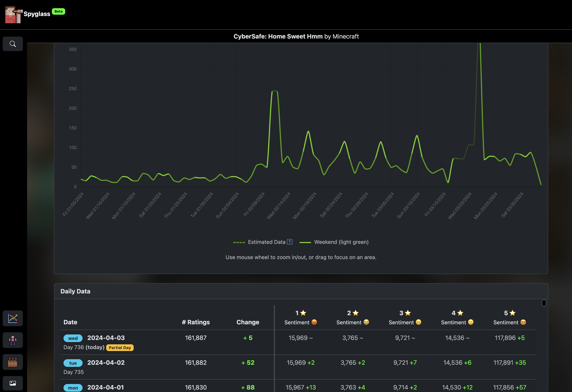The image size is (572, 392).
Task: Click the 2 star Sentiment header
Action: point(353,317)
